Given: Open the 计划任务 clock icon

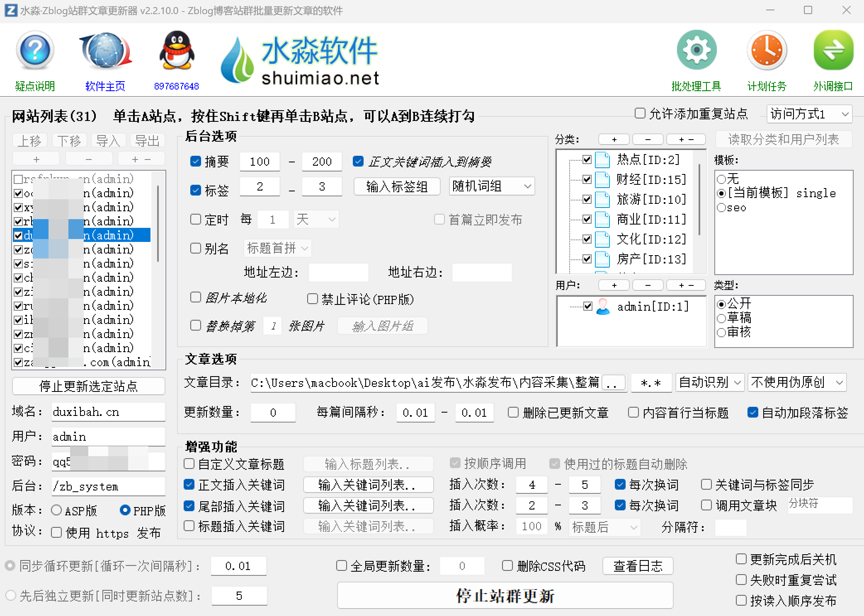Looking at the screenshot, I should tap(767, 51).
